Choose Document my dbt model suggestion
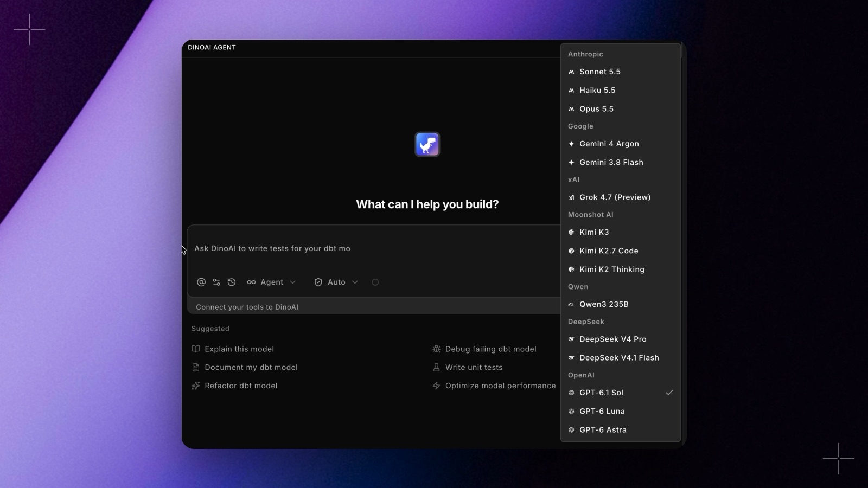Image resolution: width=868 pixels, height=488 pixels. (x=245, y=368)
